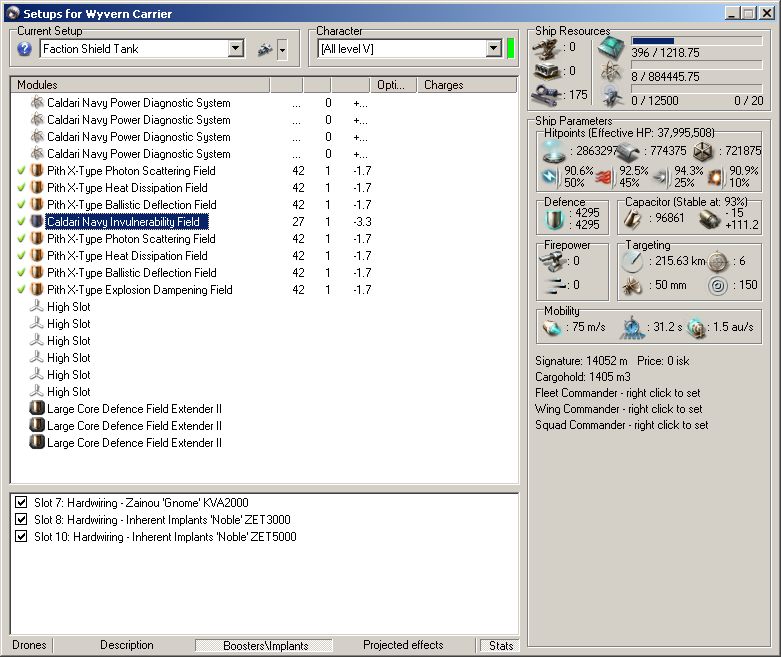Click the Caldari Navy Invulnerability Field module icon

pos(37,222)
